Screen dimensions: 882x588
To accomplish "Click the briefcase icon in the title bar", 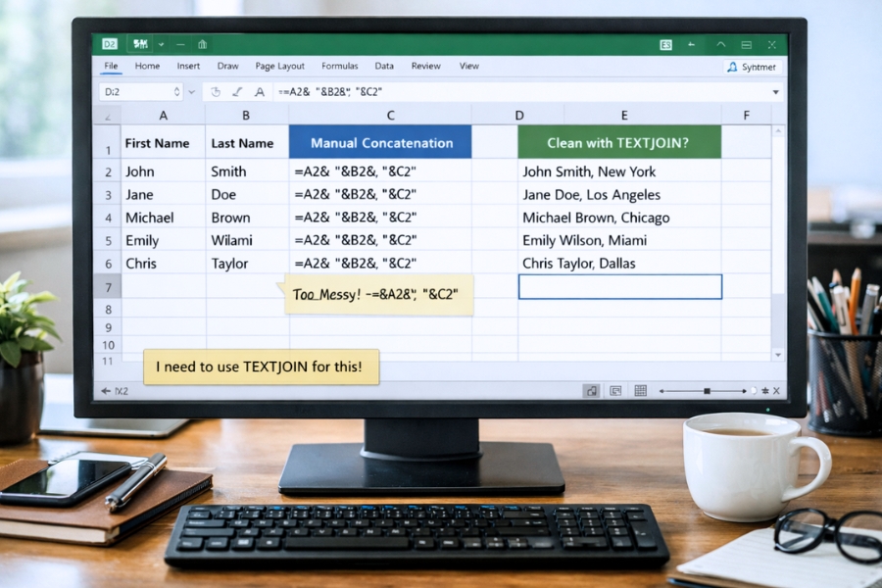I will tap(202, 43).
